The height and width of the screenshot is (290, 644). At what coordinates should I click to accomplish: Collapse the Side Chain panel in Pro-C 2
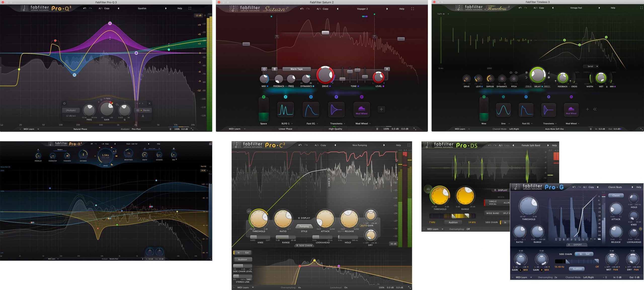pyautogui.click(x=304, y=245)
